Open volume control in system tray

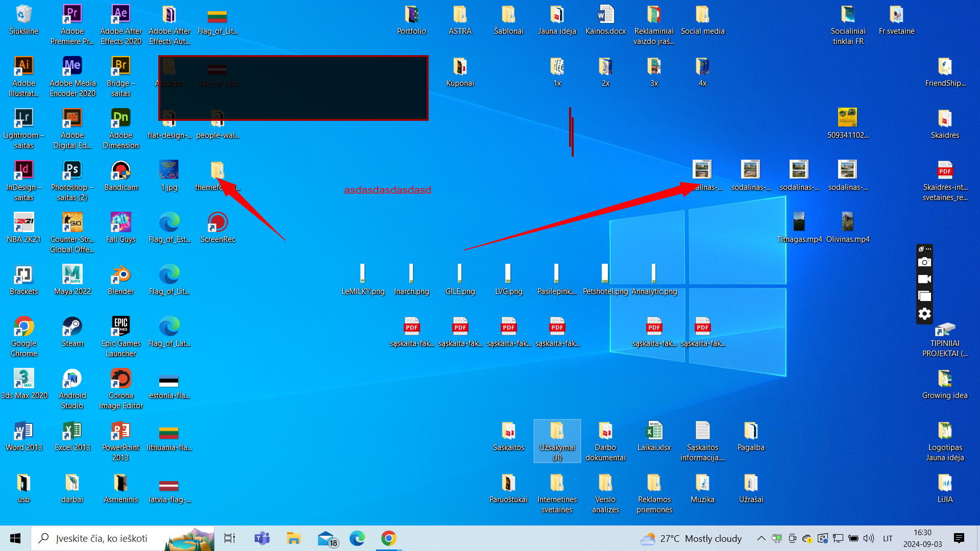pos(869,538)
